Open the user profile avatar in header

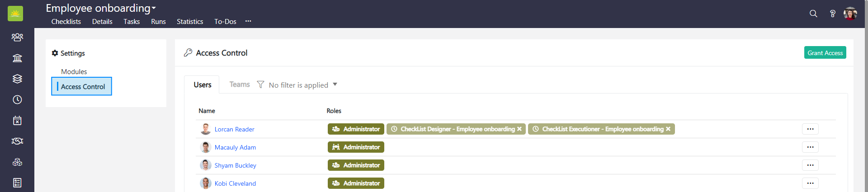(x=850, y=14)
